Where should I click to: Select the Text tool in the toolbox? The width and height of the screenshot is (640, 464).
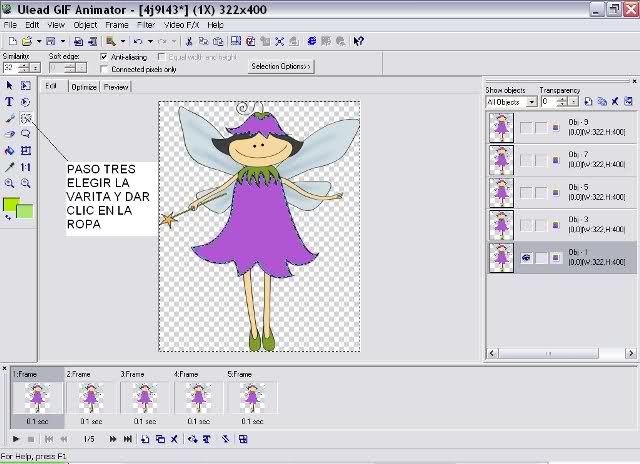coord(9,102)
